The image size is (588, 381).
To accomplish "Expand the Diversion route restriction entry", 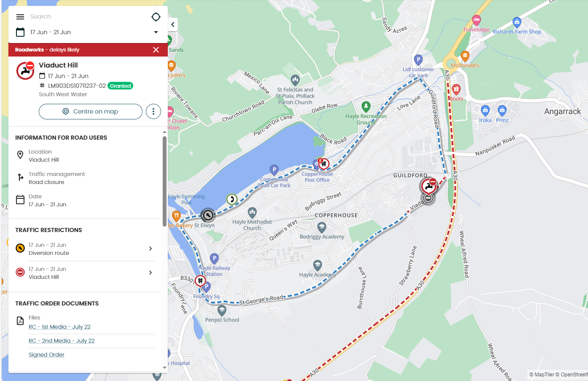I will tap(85, 249).
